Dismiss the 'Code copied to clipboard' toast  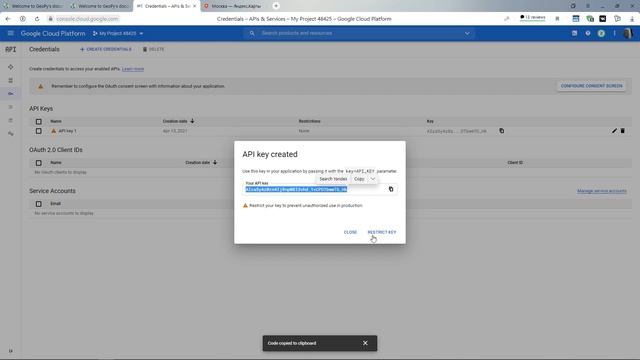click(x=365, y=343)
